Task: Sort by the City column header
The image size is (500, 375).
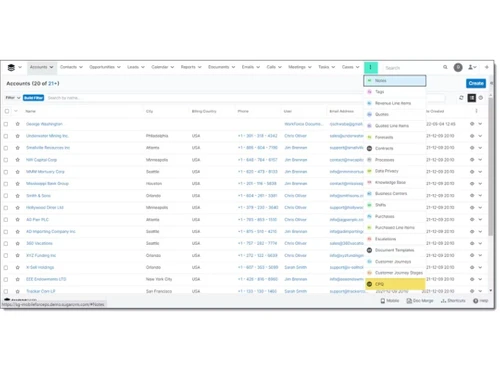Action: 149,111
